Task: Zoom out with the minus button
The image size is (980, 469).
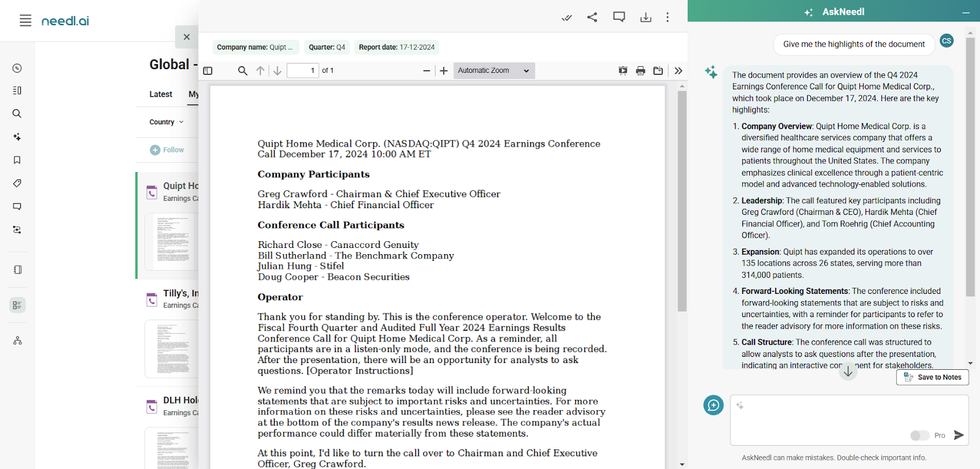Action: (427, 71)
